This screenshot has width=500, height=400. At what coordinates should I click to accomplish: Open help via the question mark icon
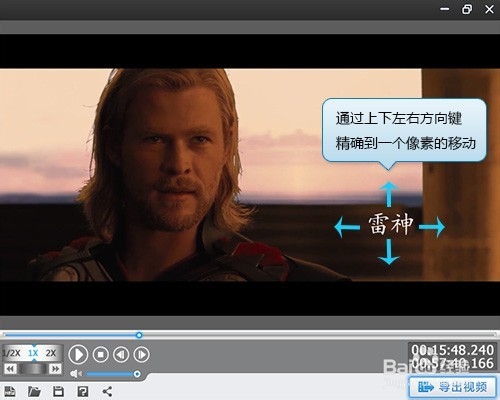(x=83, y=391)
